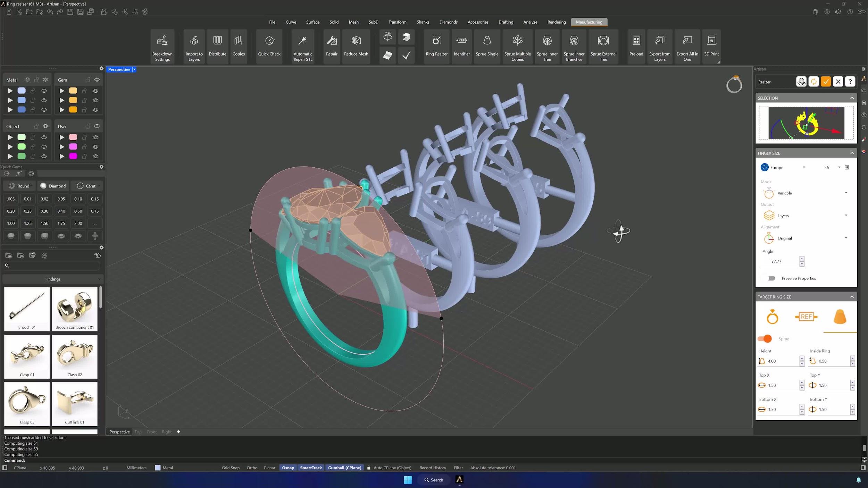Open the Layers output dropdown
The image size is (868, 488).
(x=805, y=216)
